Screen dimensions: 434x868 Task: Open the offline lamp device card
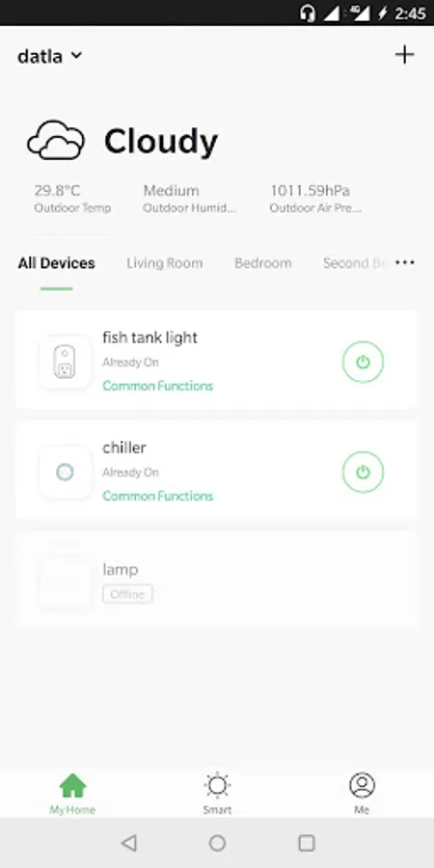[217, 580]
